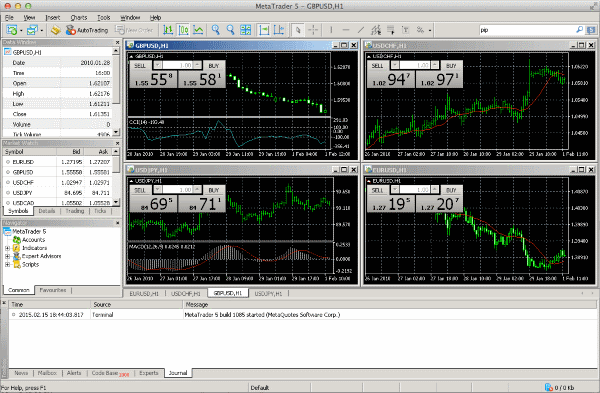600x393 pixels.
Task: Open the profiles dropdown arrow in toolbar
Action: click(41, 30)
